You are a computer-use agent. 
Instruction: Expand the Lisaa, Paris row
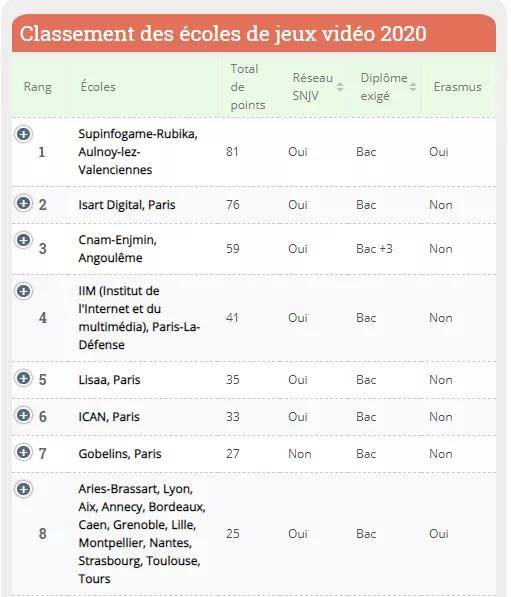click(x=24, y=378)
